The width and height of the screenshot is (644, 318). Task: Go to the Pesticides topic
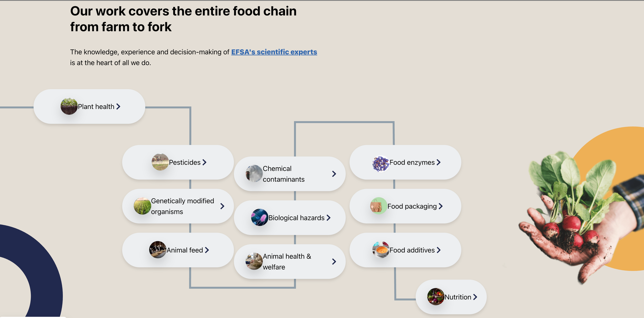click(185, 163)
